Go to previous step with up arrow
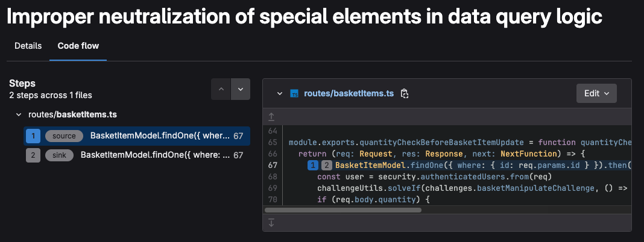The image size is (644, 242). point(221,89)
